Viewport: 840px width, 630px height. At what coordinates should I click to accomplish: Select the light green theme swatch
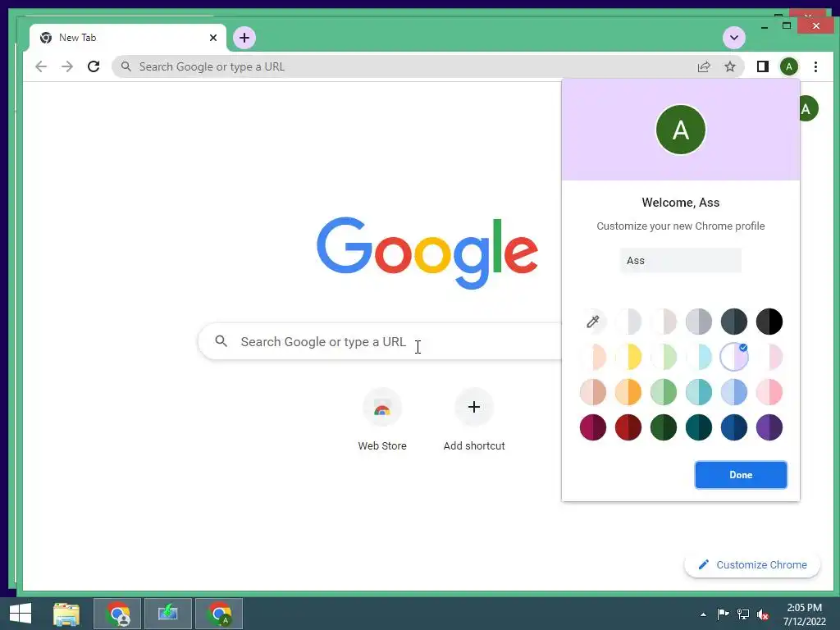[x=663, y=357]
